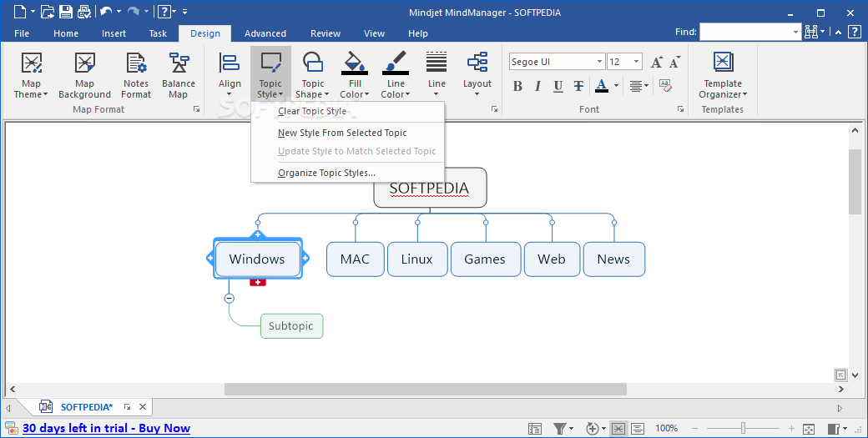Viewport: 868px width, 438px height.
Task: Open Map Background settings
Action: tap(84, 76)
